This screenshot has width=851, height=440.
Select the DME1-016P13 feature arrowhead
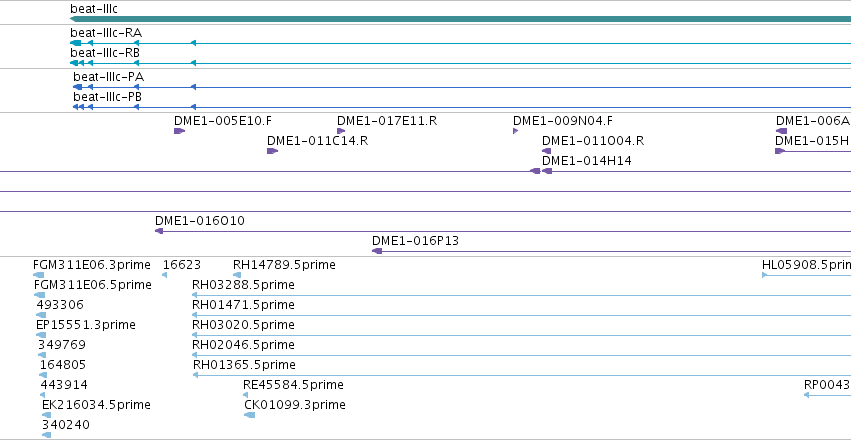[377, 251]
